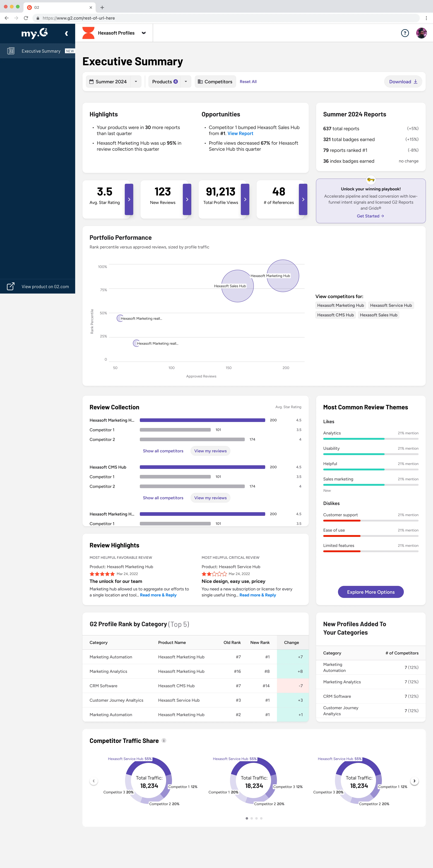This screenshot has height=868, width=433.
Task: Toggle Hexasoft Service Hub competitor chip
Action: [x=391, y=305]
